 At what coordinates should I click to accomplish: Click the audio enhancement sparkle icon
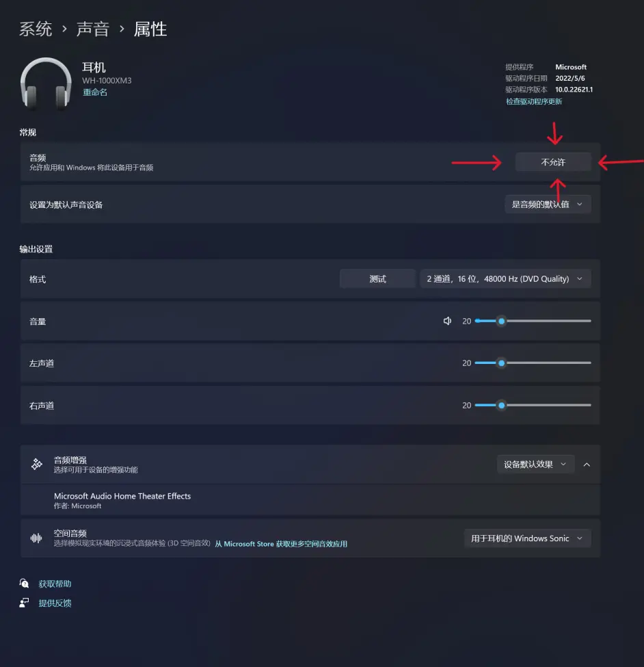[37, 464]
